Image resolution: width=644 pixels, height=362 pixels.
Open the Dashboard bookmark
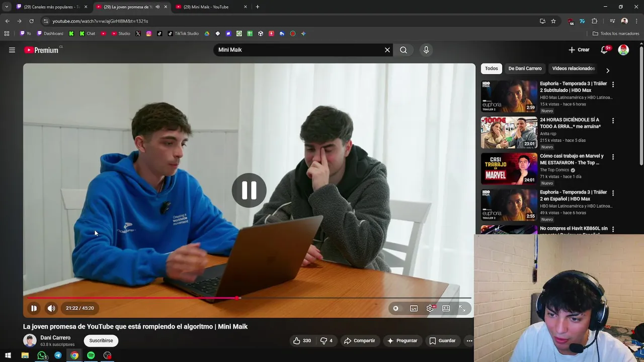point(50,34)
